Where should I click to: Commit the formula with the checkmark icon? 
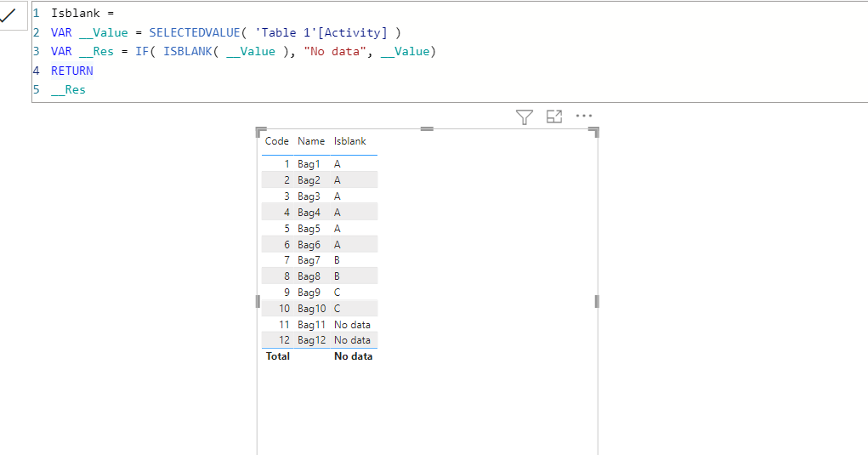9,16
